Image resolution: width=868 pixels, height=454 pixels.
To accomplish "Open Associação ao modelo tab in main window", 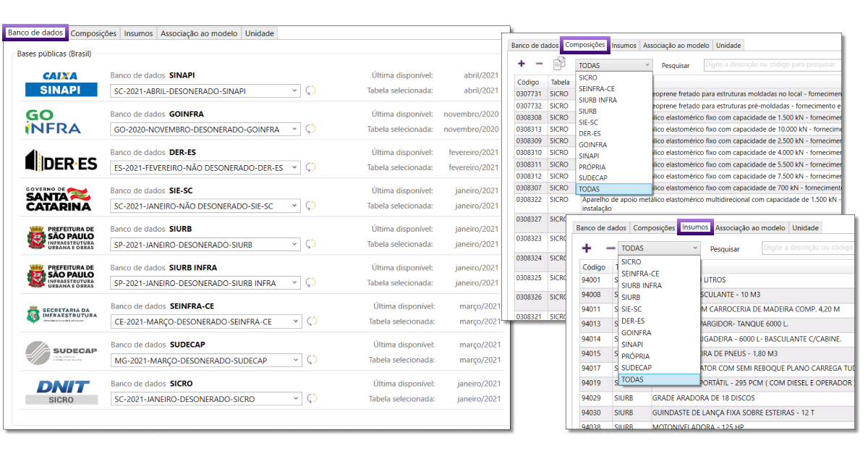I will (199, 33).
